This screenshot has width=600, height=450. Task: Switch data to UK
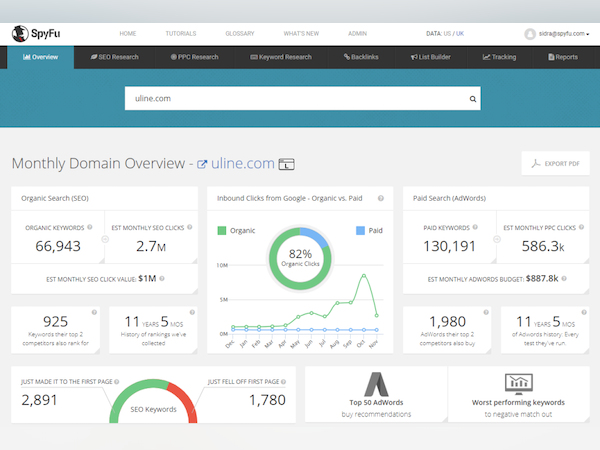[460, 34]
